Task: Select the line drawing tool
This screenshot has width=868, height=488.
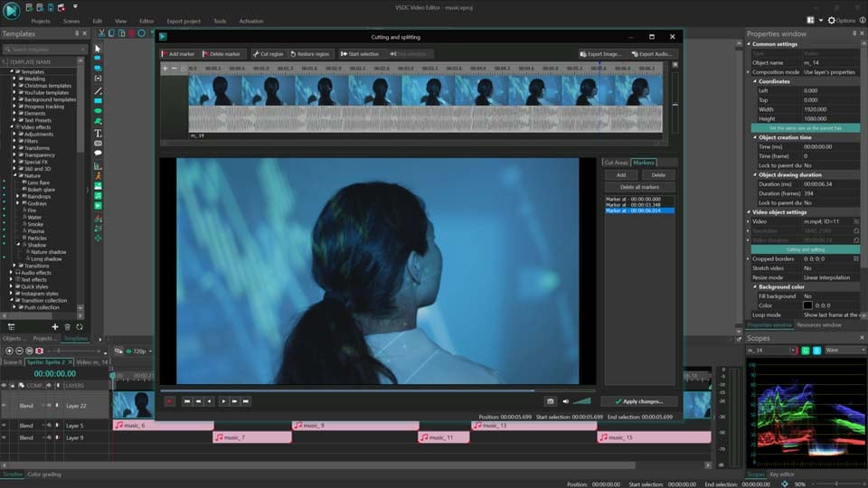Action: tap(98, 90)
